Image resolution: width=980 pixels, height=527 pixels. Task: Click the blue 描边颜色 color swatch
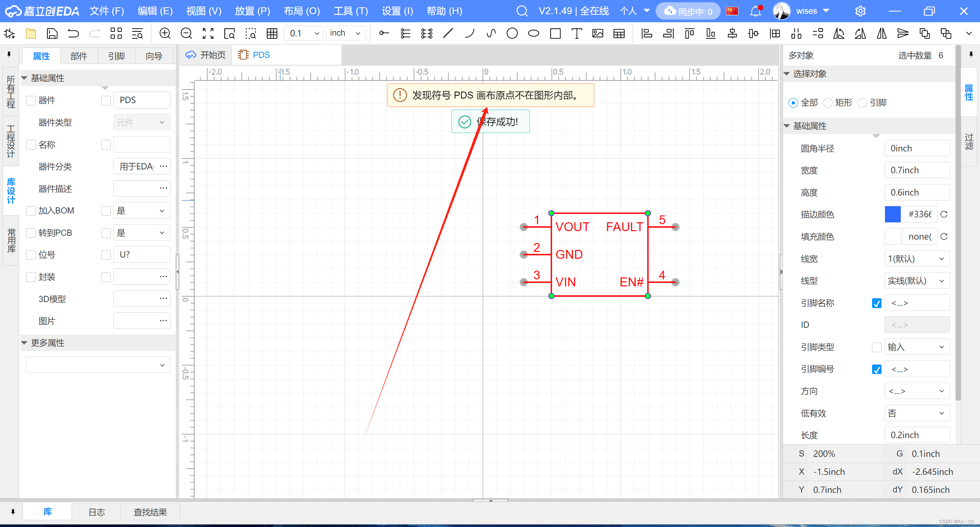[x=892, y=214]
